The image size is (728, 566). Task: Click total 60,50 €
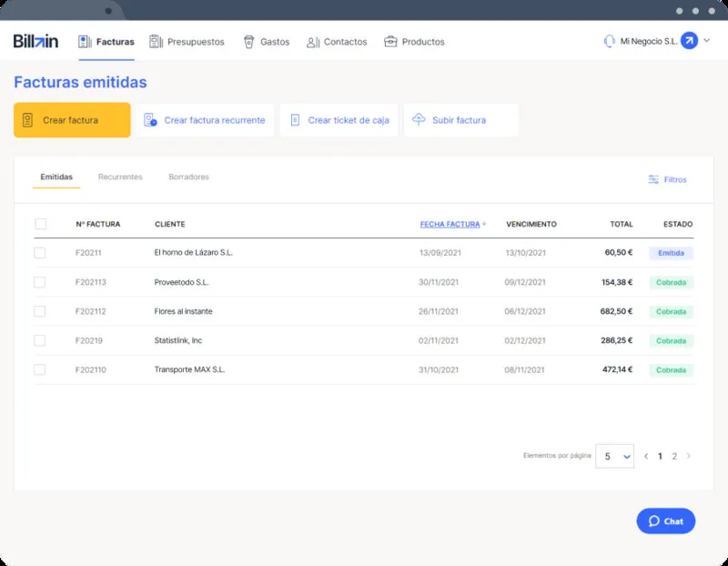[619, 253]
